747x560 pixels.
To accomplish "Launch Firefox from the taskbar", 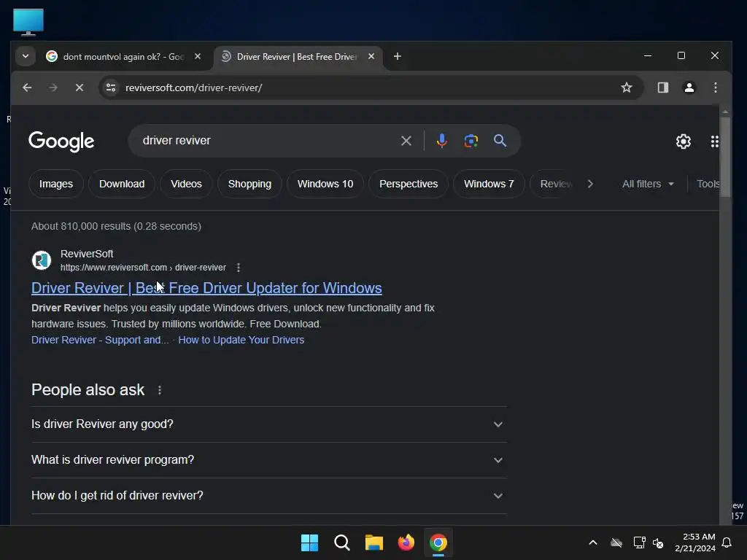I will [x=406, y=542].
